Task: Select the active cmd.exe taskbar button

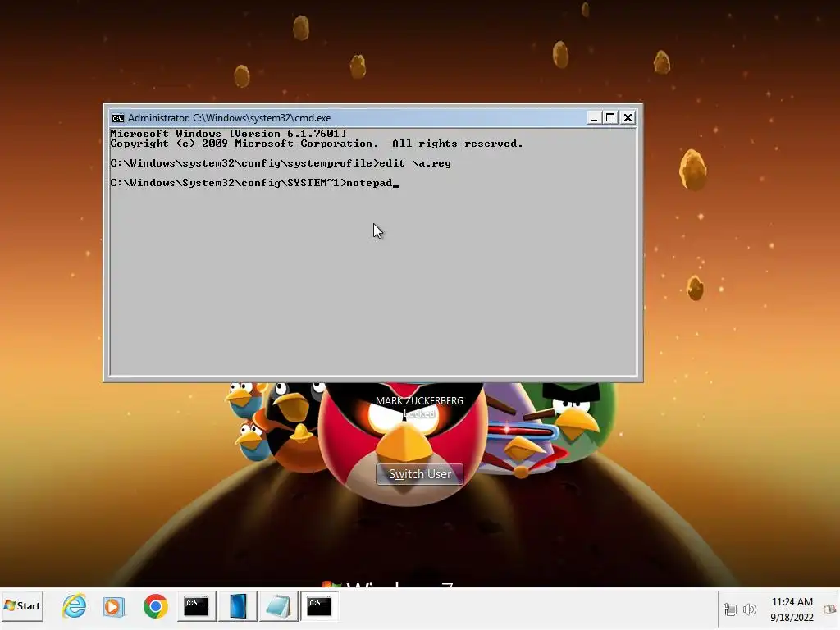Action: pyautogui.click(x=319, y=606)
